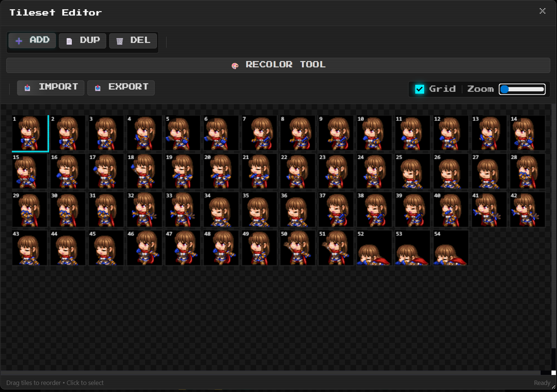Select tile number 6
Viewport: 557px width, 392px height.
221,133
